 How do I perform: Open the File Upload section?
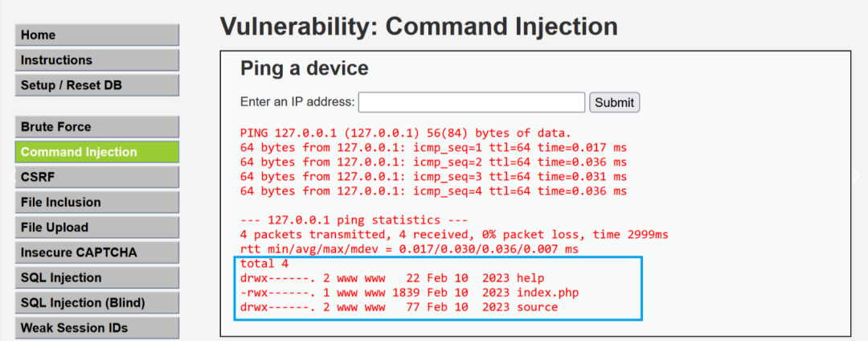(96, 228)
